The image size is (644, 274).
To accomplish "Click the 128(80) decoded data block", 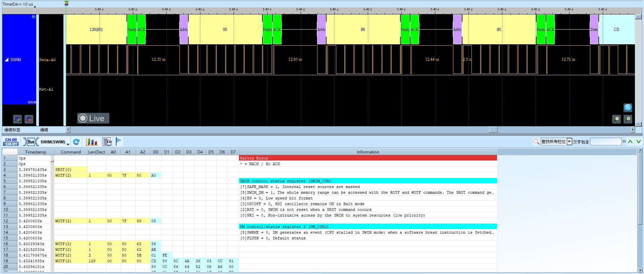I will [96, 30].
